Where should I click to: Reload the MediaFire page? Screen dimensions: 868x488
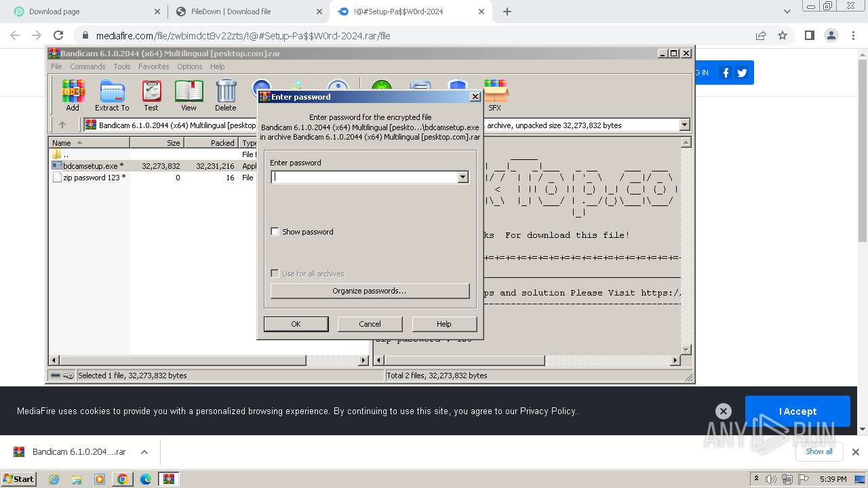coord(58,36)
